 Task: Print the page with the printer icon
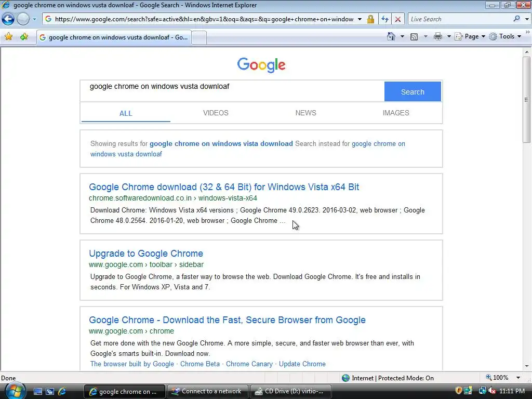click(437, 36)
